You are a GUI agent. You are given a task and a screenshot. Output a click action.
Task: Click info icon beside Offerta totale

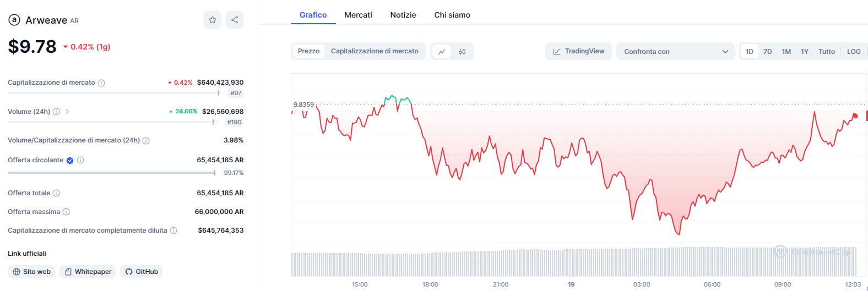pos(56,193)
